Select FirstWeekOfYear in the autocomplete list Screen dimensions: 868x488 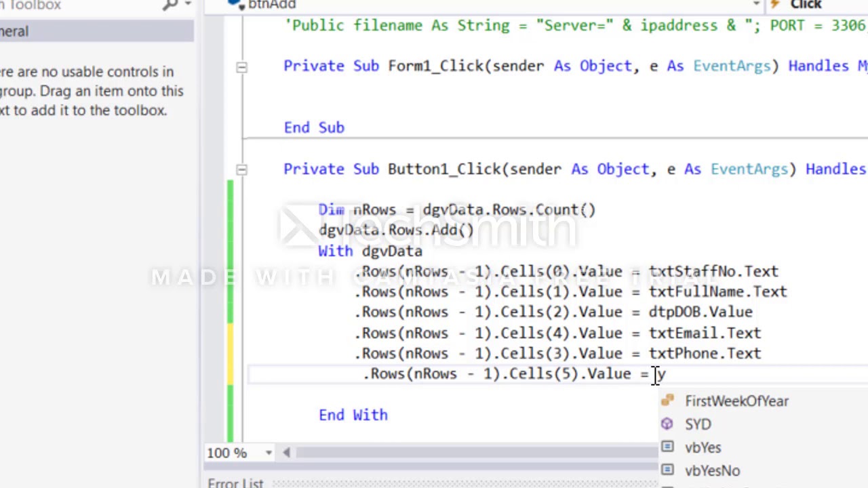[736, 401]
